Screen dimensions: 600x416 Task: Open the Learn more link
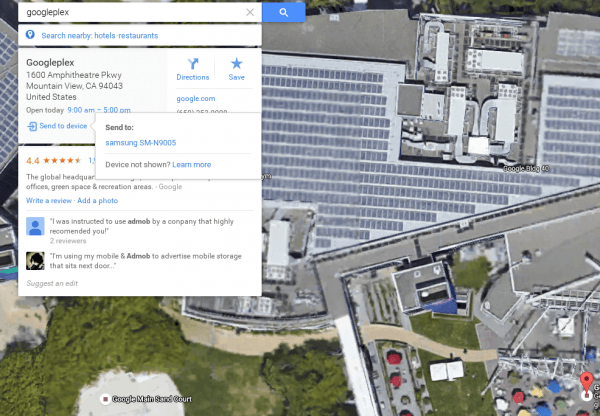click(x=191, y=164)
